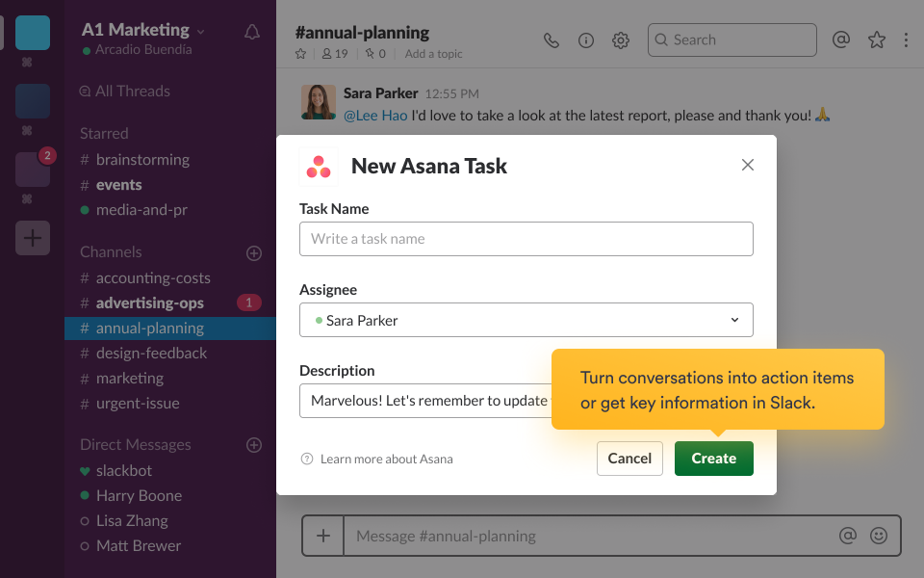Add a channel with the plus icon
This screenshot has height=578, width=924.
[x=253, y=252]
